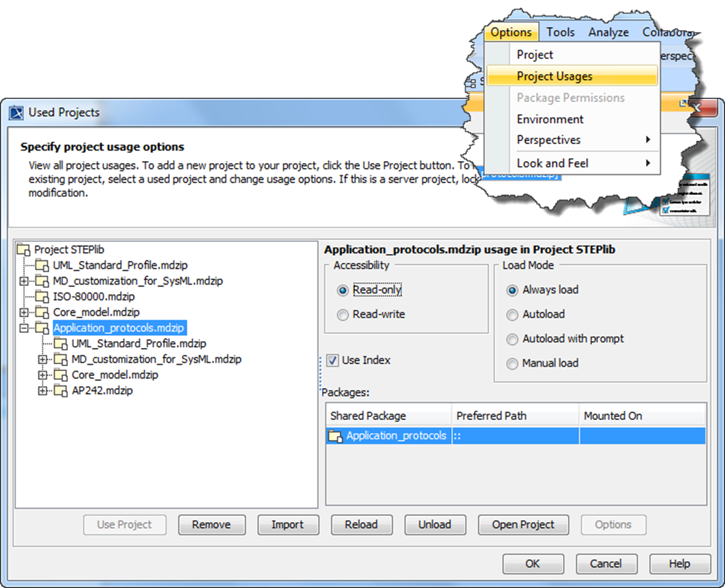The image size is (725, 588).
Task: Click the Preferred Path column header
Action: 491,416
